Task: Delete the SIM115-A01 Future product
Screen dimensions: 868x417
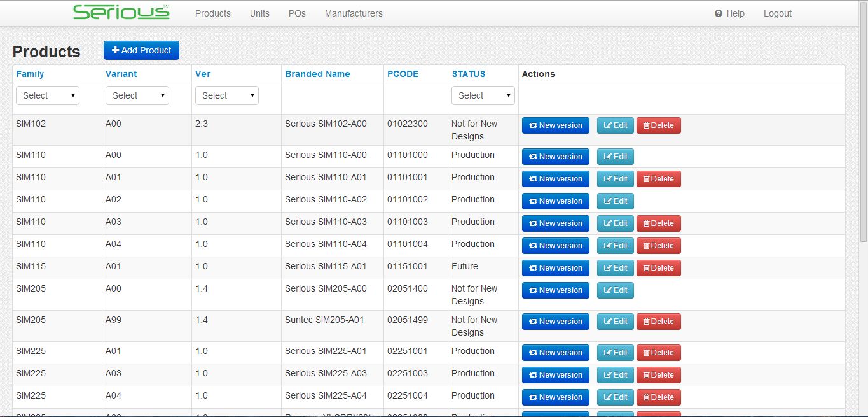Action: (x=658, y=268)
